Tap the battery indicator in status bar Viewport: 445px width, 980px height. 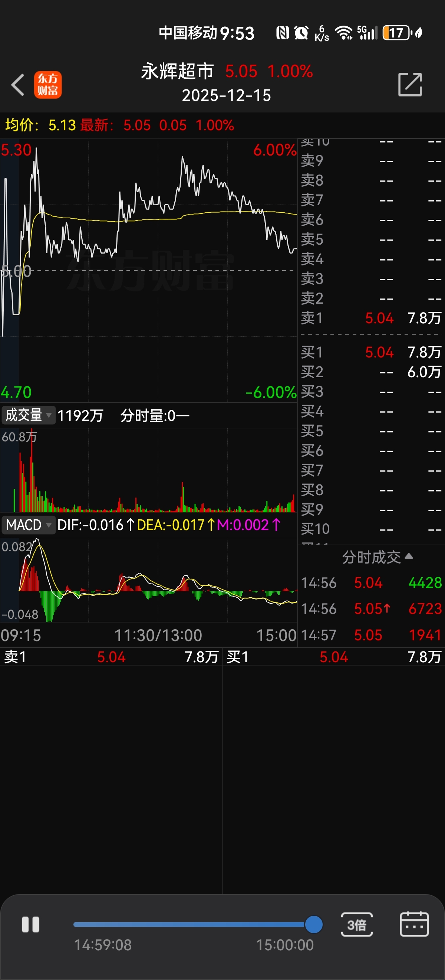(x=398, y=33)
